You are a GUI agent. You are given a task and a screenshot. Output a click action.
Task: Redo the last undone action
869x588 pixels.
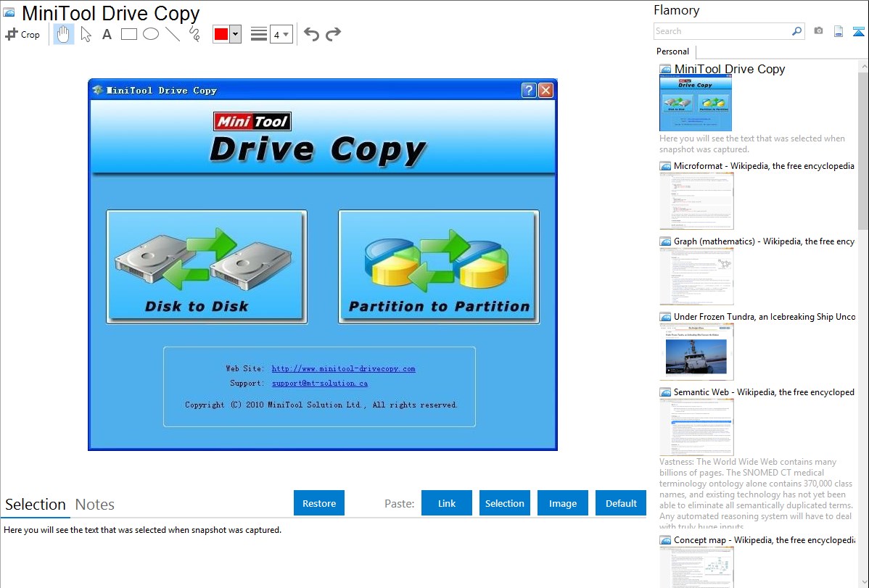(333, 34)
